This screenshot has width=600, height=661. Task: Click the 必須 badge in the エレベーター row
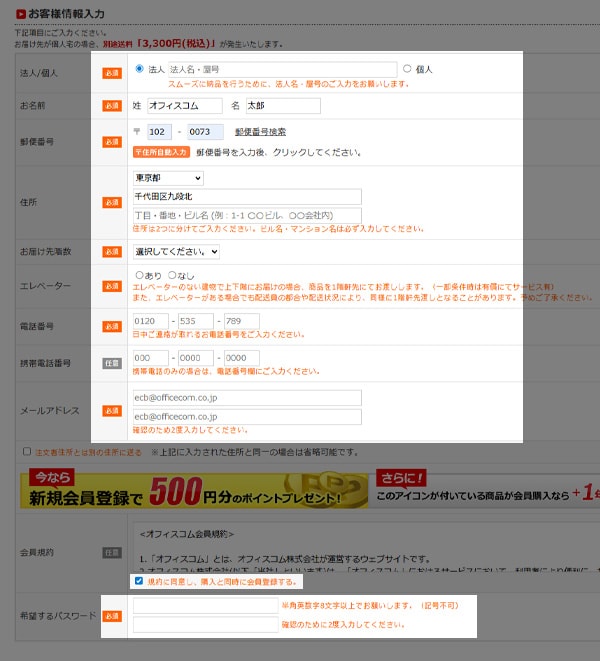(x=112, y=286)
